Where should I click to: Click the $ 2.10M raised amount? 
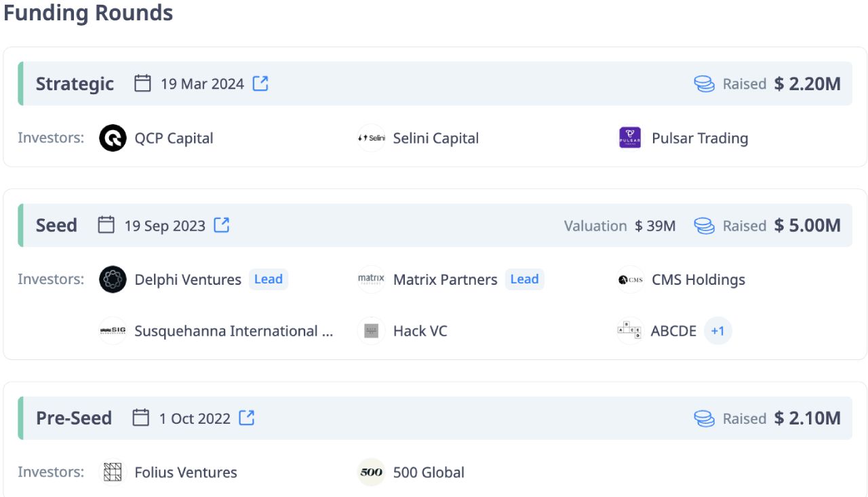808,418
